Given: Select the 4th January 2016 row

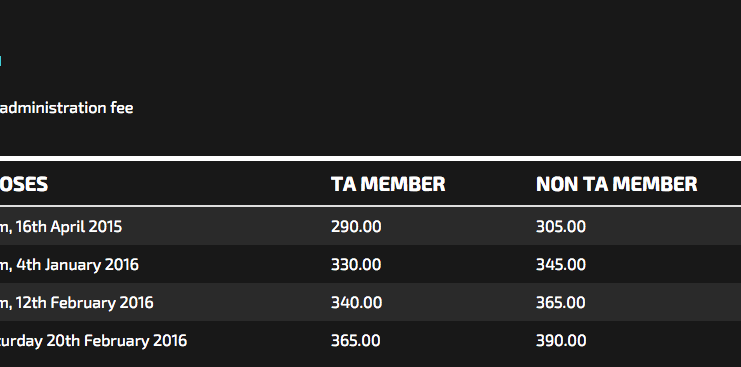Looking at the screenshot, I should pos(370,264).
